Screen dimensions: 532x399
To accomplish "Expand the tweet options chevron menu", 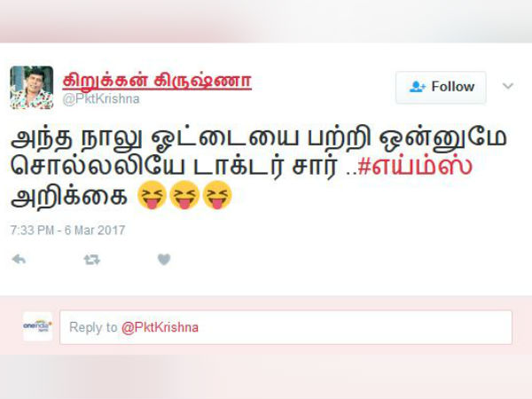I will tap(507, 86).
